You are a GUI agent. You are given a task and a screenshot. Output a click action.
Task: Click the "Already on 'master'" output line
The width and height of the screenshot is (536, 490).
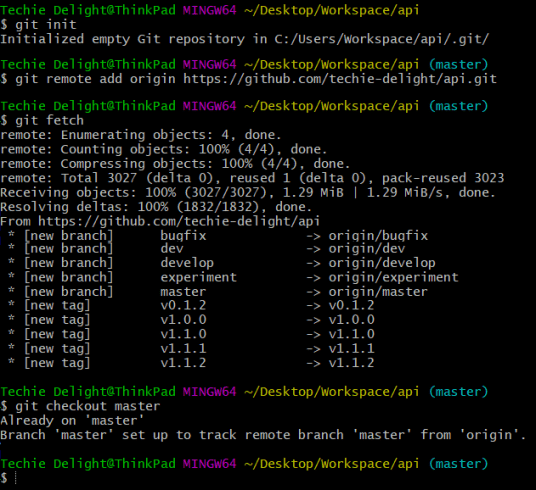72,421
